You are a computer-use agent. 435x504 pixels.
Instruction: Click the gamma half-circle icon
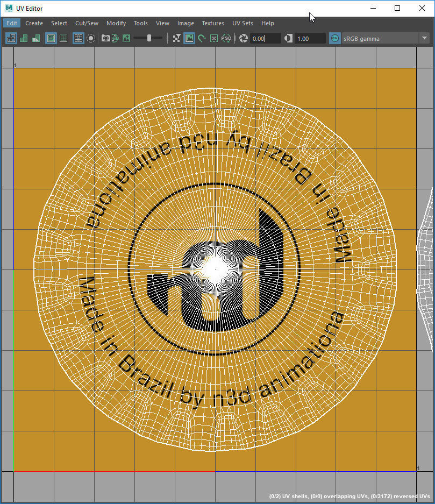pyautogui.click(x=288, y=39)
